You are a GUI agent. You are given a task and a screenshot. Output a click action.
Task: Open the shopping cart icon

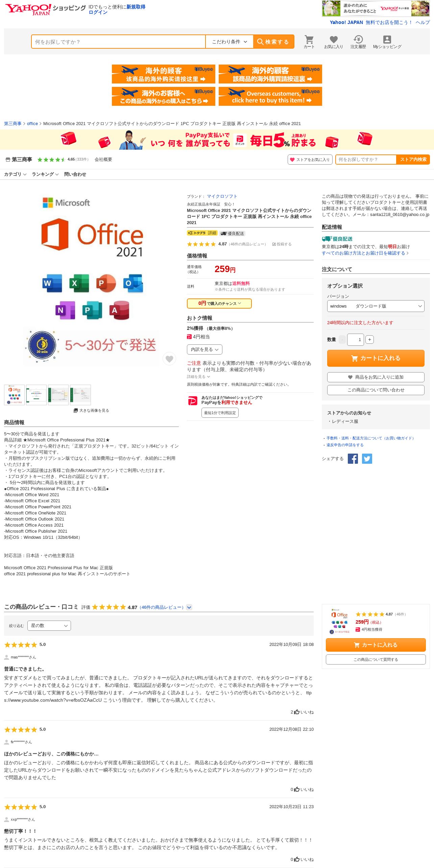[309, 42]
